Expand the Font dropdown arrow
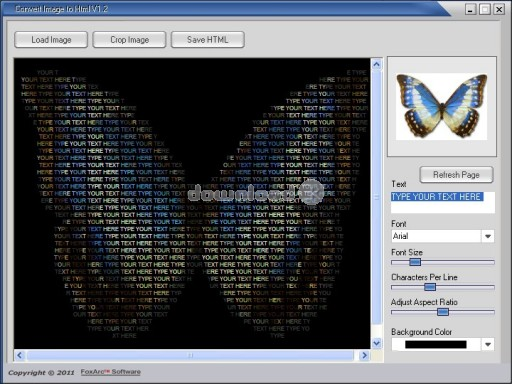 click(x=488, y=236)
